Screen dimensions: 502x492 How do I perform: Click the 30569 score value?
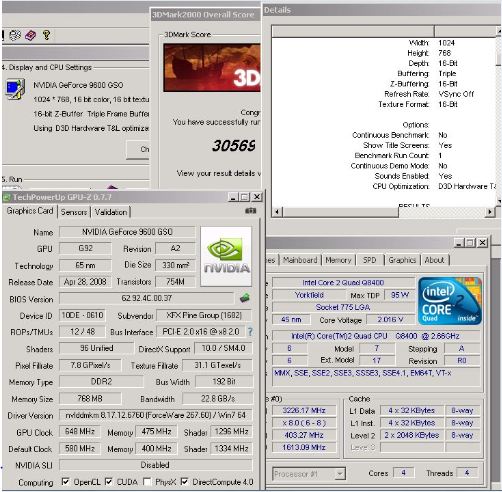click(x=234, y=146)
